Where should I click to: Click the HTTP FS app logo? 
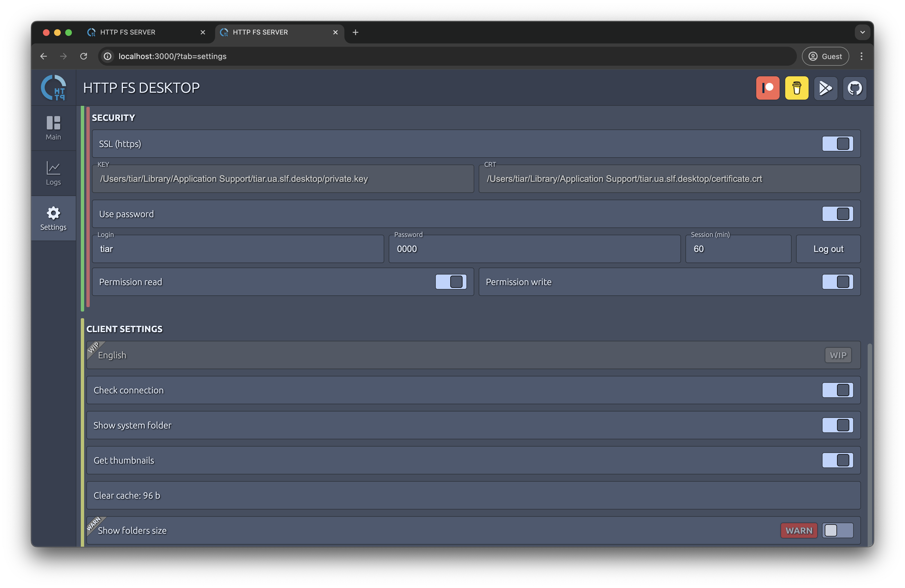point(53,88)
